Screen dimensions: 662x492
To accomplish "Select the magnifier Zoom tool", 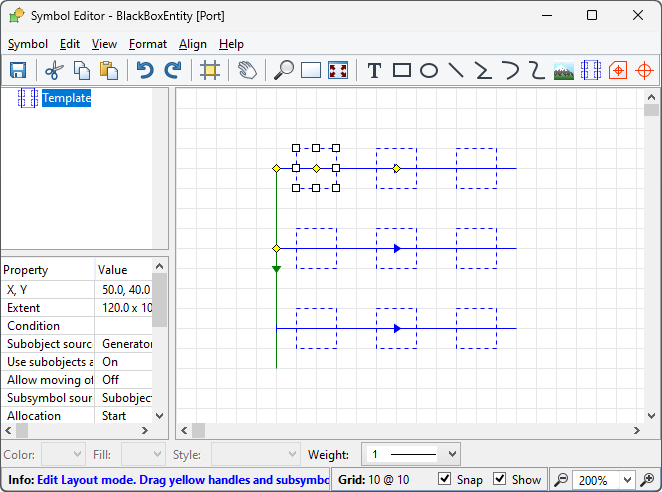I will click(284, 70).
